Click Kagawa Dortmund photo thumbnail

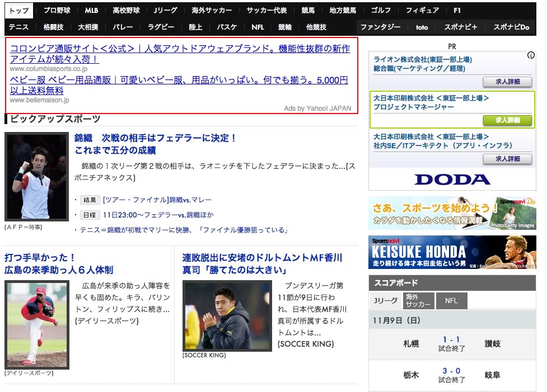point(227,316)
